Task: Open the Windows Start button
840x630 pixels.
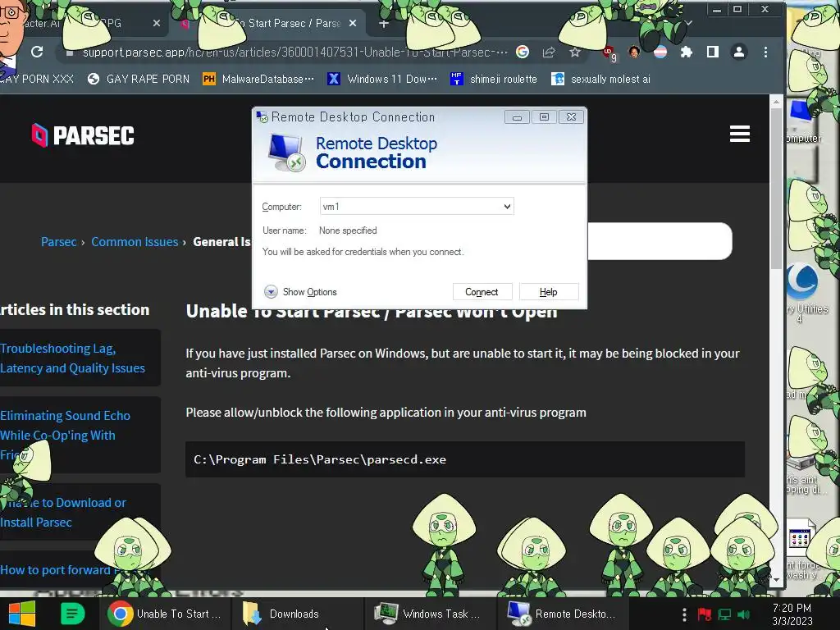Action: click(22, 614)
